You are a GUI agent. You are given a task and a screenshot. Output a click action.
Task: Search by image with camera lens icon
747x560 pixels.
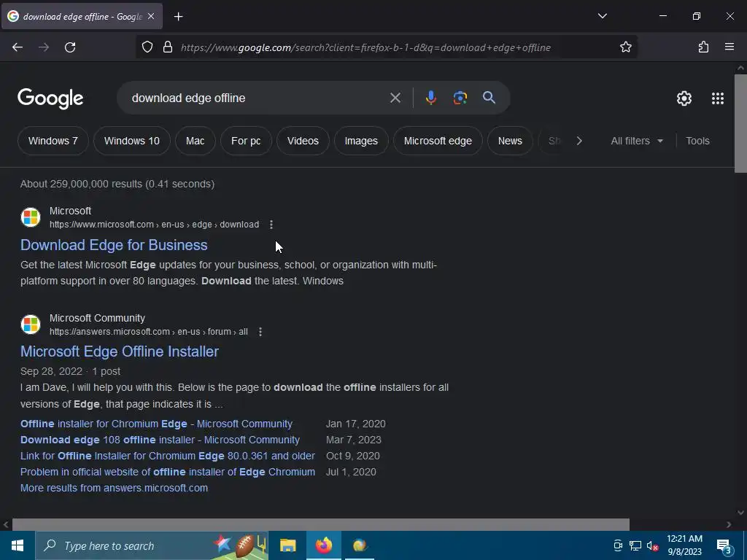[x=460, y=98]
